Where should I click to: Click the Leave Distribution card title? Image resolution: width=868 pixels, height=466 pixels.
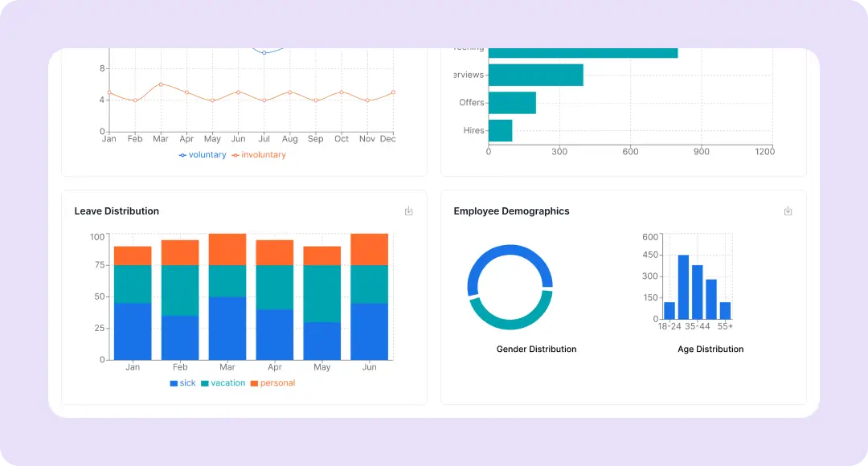click(117, 211)
